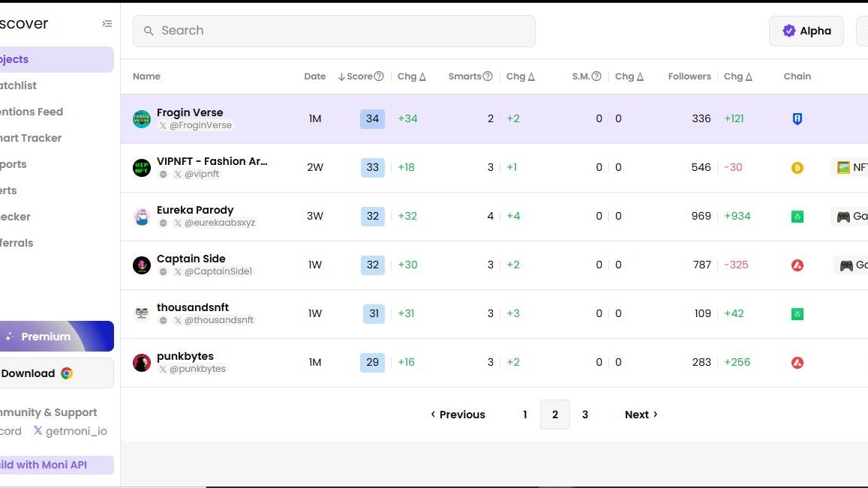Open the thousandsnft avatar
Screen dimensions: 868x488
[142, 313]
